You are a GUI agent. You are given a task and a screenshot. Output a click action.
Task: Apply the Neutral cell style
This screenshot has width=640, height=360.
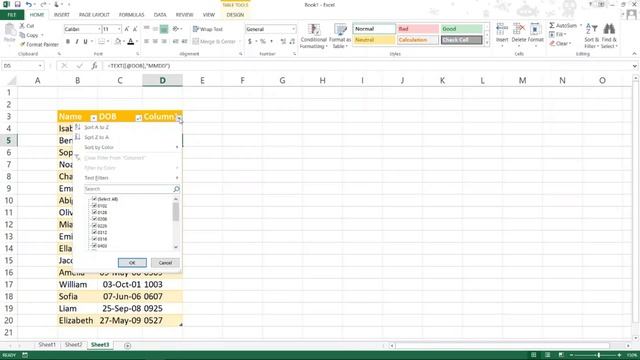click(374, 40)
